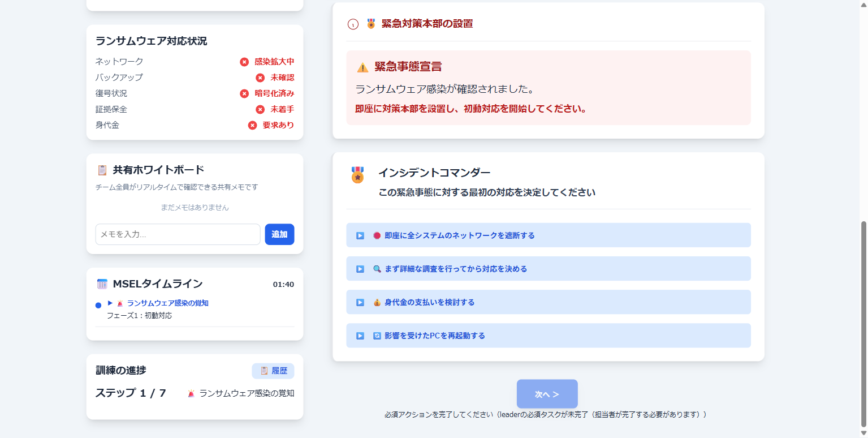Click the 追加 button
868x438 pixels.
click(x=279, y=234)
